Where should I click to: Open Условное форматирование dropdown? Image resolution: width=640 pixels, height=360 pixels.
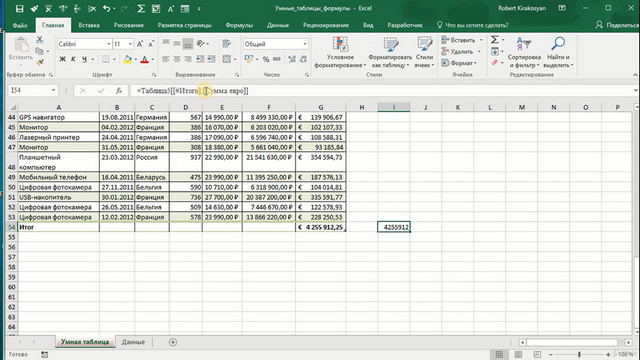click(x=340, y=52)
